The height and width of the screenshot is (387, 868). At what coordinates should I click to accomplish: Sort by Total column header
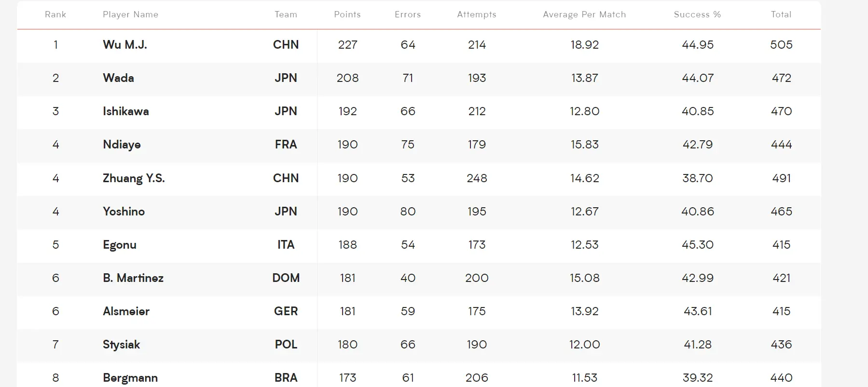781,14
